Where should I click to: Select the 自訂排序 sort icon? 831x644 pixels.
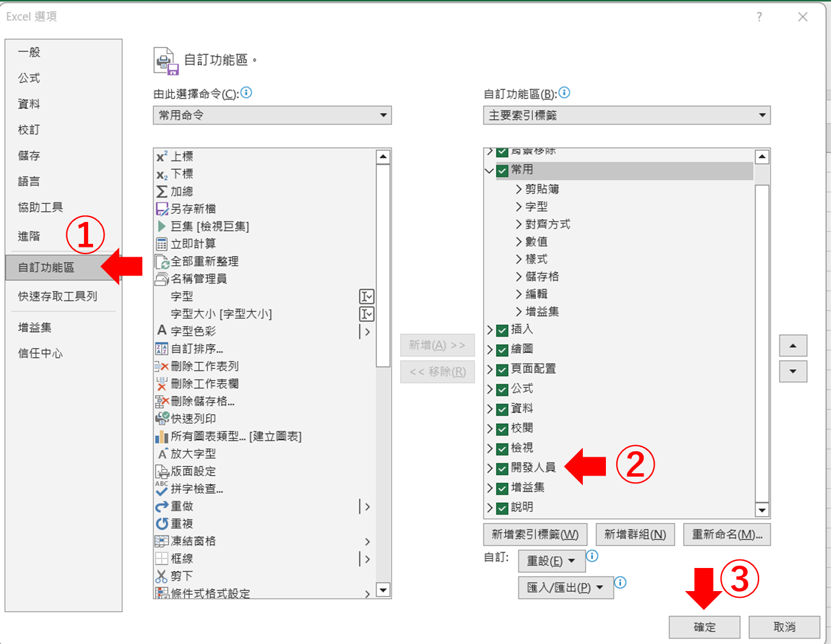pos(162,349)
